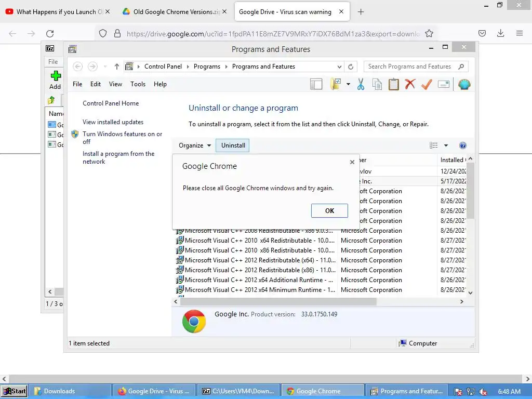Expand the address bar history dropdown
Screen dimensions: 532x399
(339, 67)
